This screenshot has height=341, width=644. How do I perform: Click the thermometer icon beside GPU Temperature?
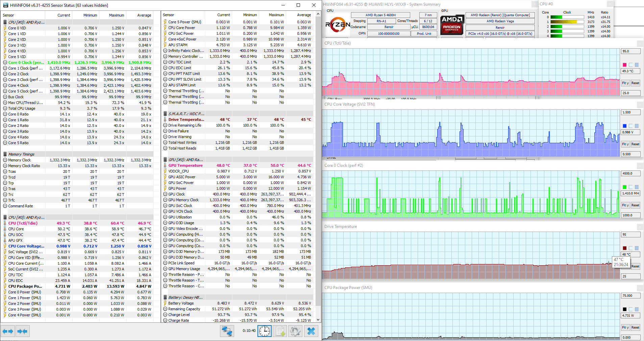tap(165, 165)
